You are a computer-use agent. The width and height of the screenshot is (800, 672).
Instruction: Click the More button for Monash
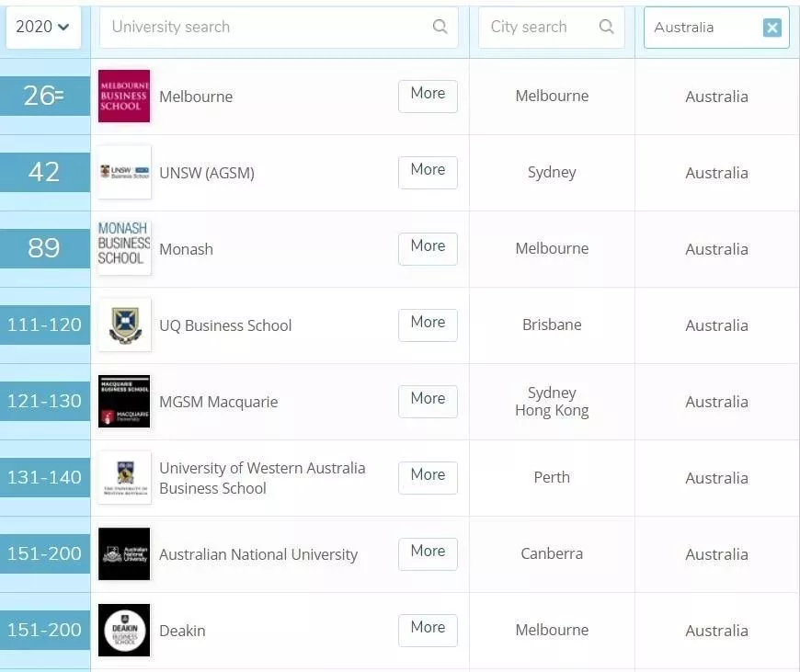pos(428,248)
